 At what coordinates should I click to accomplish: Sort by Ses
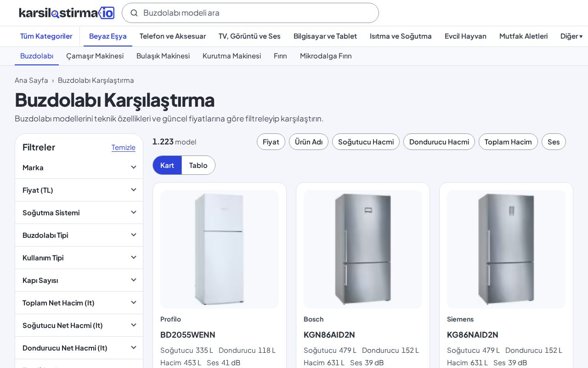[x=554, y=142]
